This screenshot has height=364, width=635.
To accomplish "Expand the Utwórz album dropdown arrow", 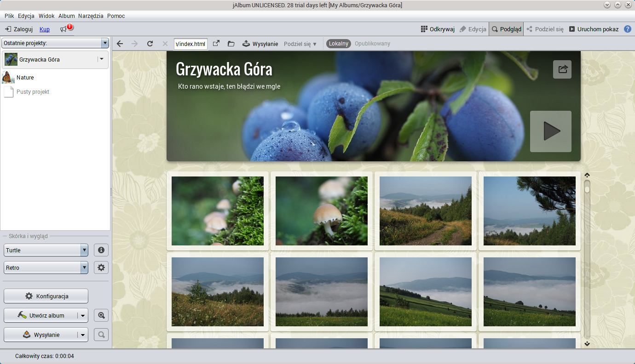I will (83, 316).
